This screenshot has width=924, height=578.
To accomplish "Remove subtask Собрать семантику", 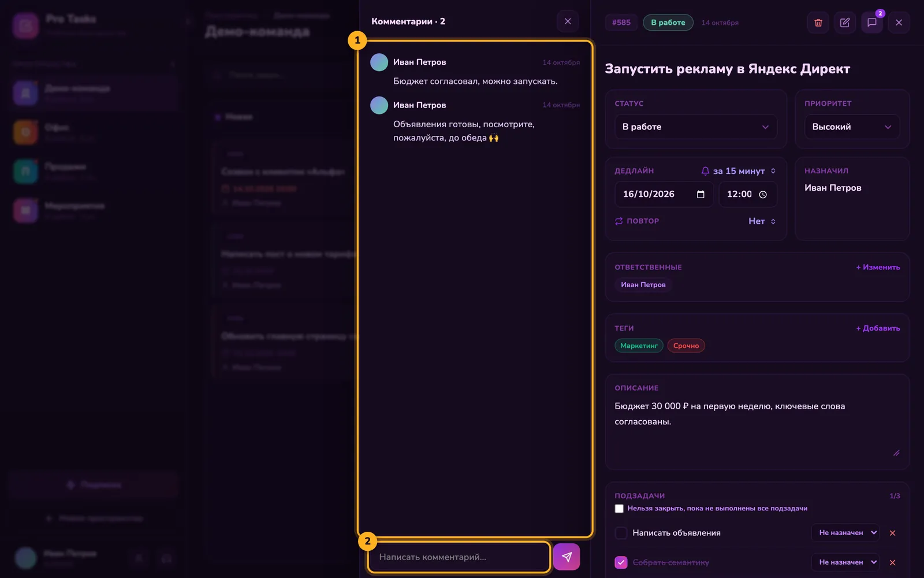I will click(x=892, y=562).
